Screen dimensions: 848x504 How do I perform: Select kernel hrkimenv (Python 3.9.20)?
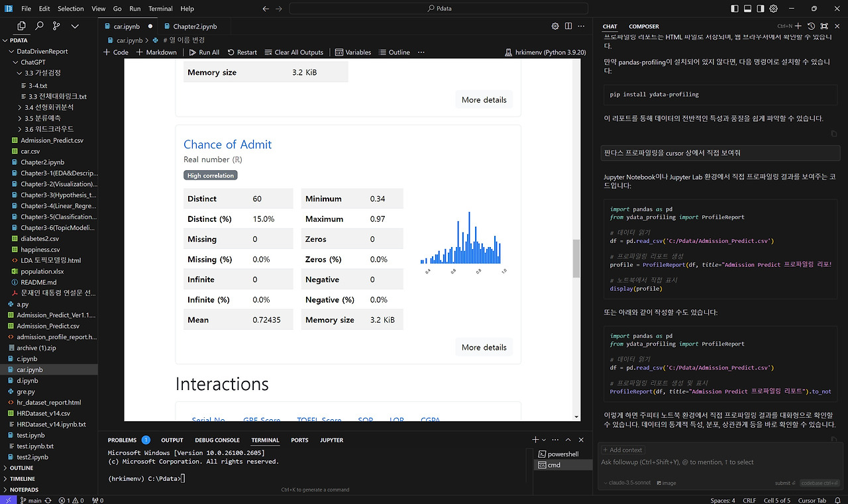547,52
